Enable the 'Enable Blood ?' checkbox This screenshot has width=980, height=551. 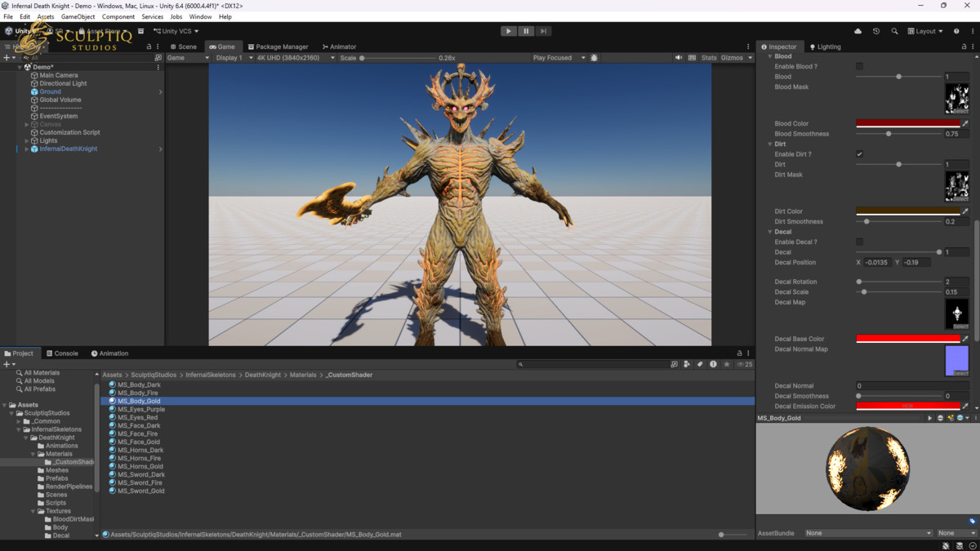[859, 66]
